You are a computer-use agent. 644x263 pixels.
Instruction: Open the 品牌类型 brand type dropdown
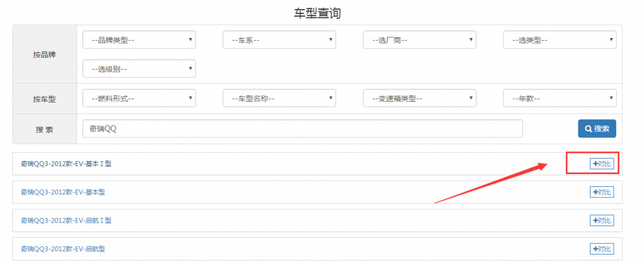pyautogui.click(x=139, y=40)
